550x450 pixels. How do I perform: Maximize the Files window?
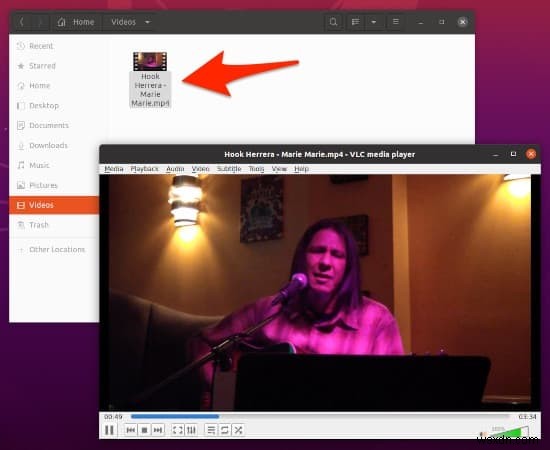[442, 22]
